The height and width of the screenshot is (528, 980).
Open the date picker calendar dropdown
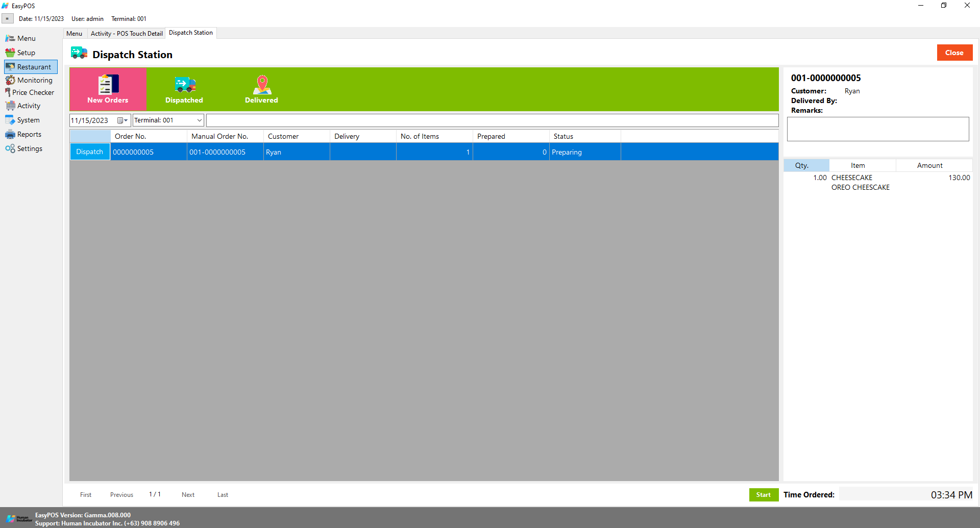click(x=122, y=120)
